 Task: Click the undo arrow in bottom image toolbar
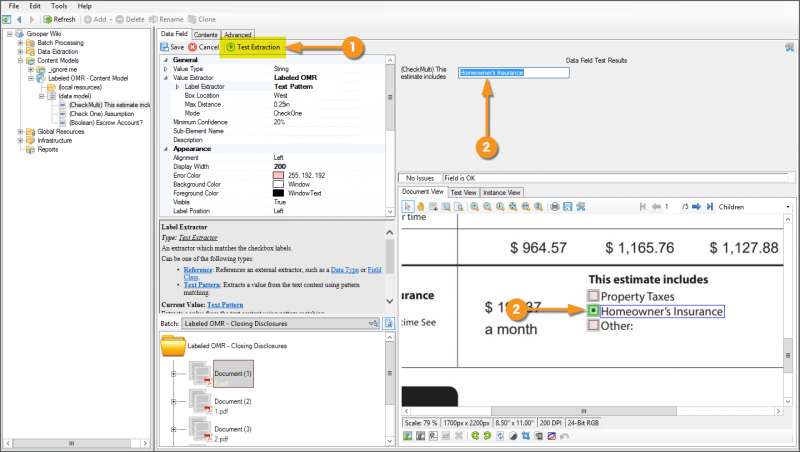[x=564, y=436]
